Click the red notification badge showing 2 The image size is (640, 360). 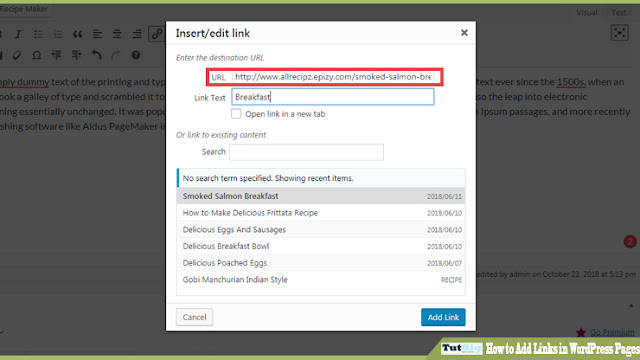click(630, 242)
